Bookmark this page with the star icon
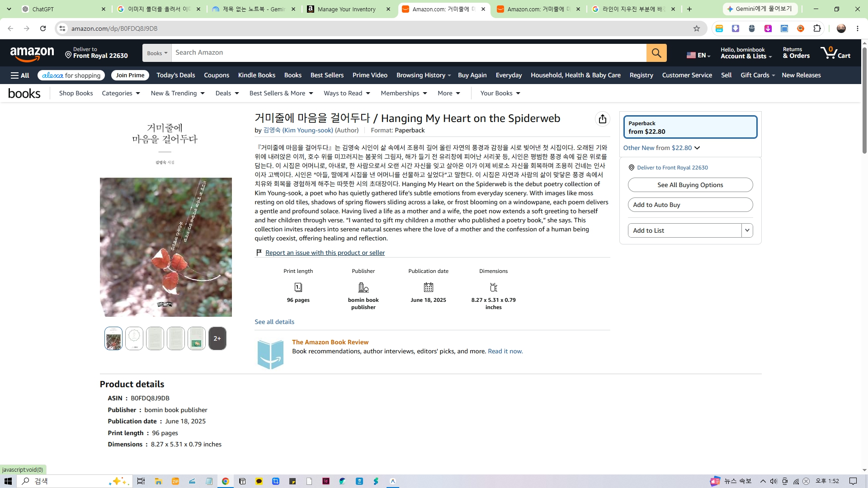Viewport: 868px width, 488px height. coord(697,28)
